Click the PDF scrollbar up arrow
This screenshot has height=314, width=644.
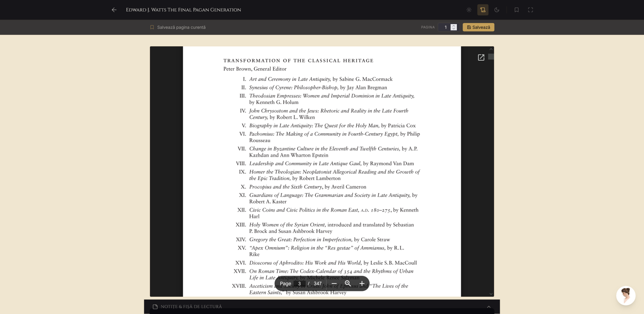point(491,49)
